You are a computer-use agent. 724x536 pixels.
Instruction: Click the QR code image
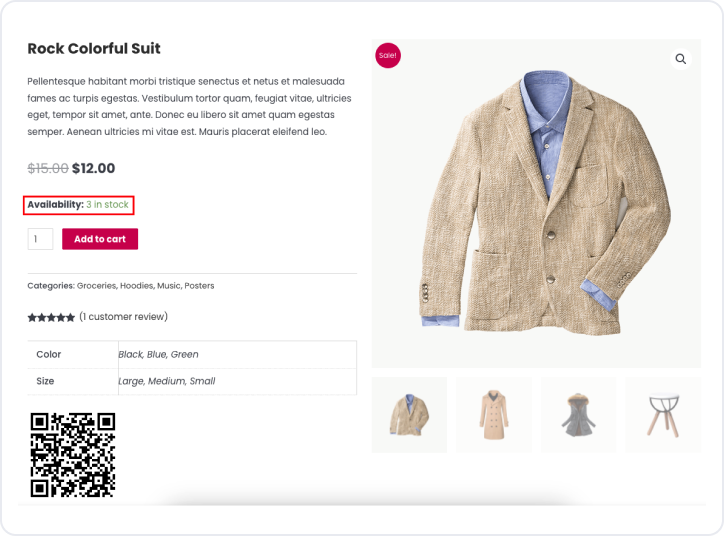pyautogui.click(x=73, y=455)
